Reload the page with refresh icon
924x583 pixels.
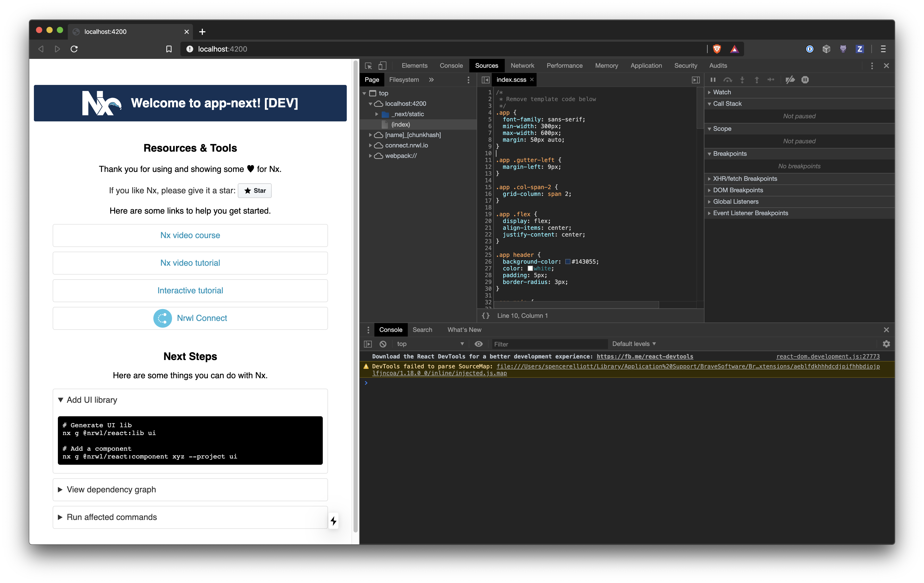coord(74,49)
